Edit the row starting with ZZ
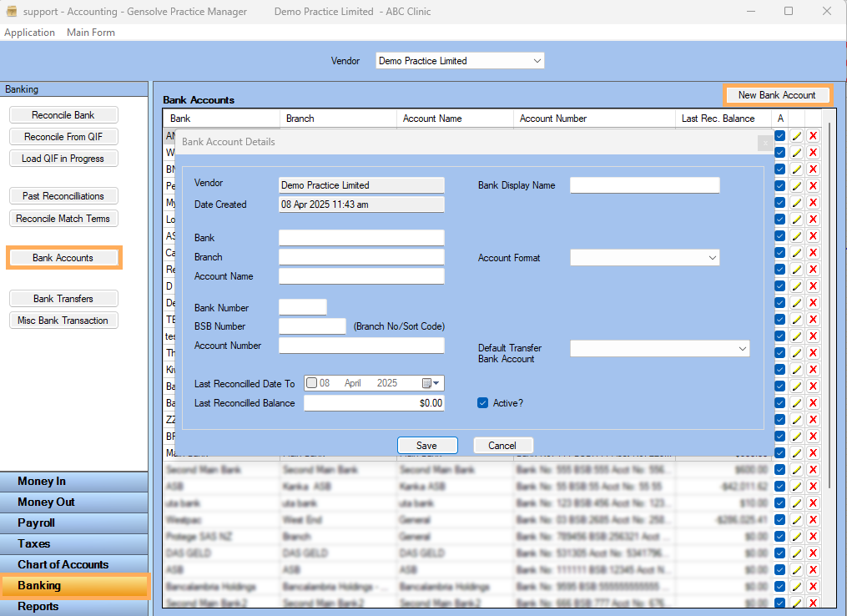This screenshot has width=847, height=616. pos(796,419)
